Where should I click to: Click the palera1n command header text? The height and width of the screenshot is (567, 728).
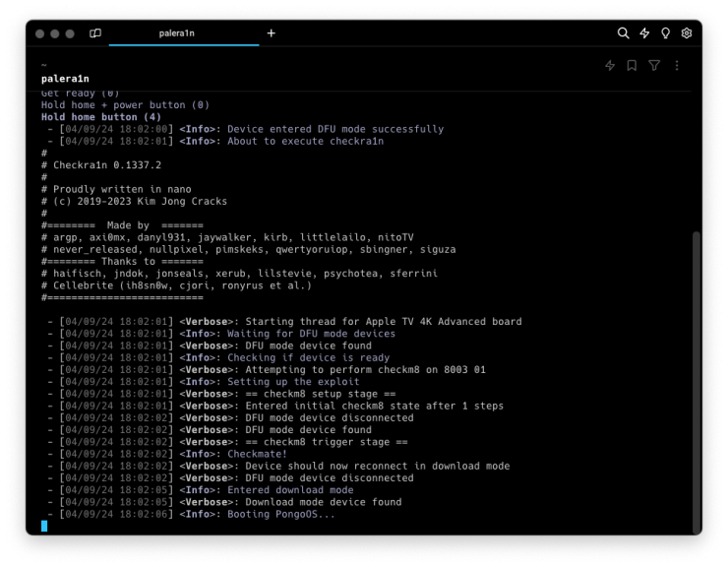(x=65, y=79)
